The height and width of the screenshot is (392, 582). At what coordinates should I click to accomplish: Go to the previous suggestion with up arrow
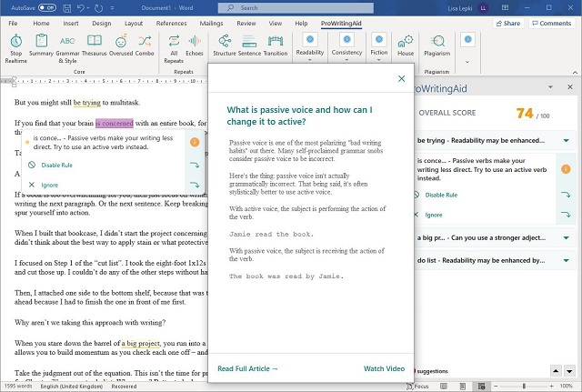pos(556,370)
